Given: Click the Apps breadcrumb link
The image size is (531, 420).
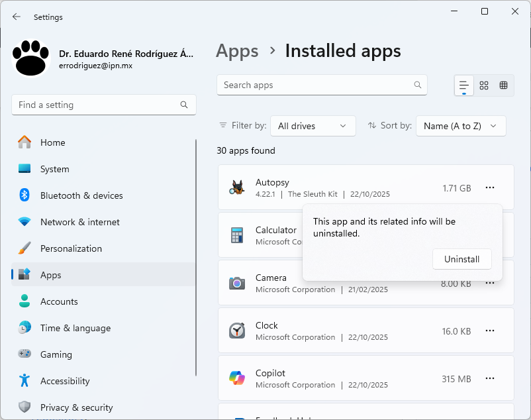Looking at the screenshot, I should (237, 51).
